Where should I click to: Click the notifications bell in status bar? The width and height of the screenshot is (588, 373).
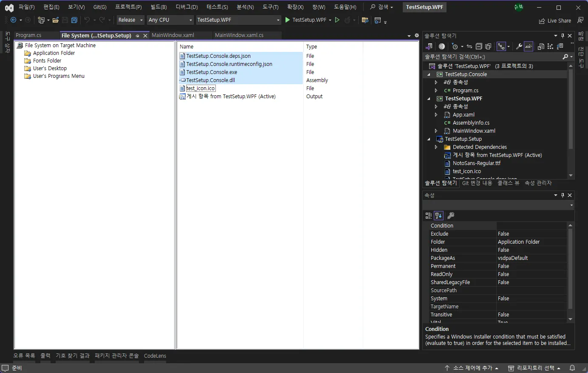click(x=572, y=368)
